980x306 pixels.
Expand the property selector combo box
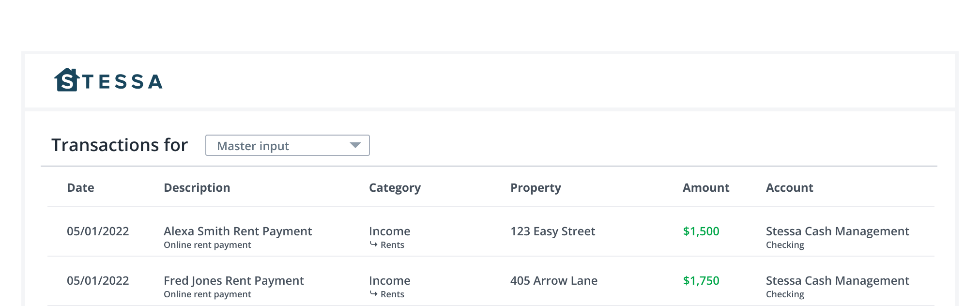click(x=287, y=145)
